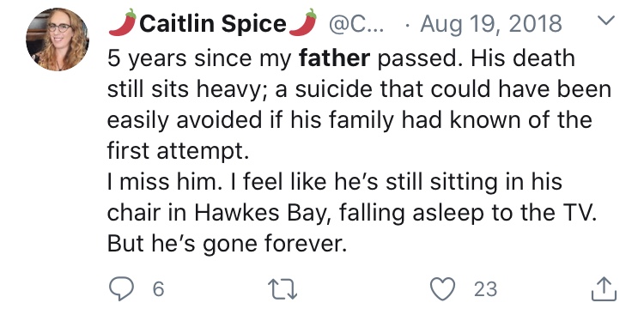Click the bold highlighted word father

pos(335,58)
